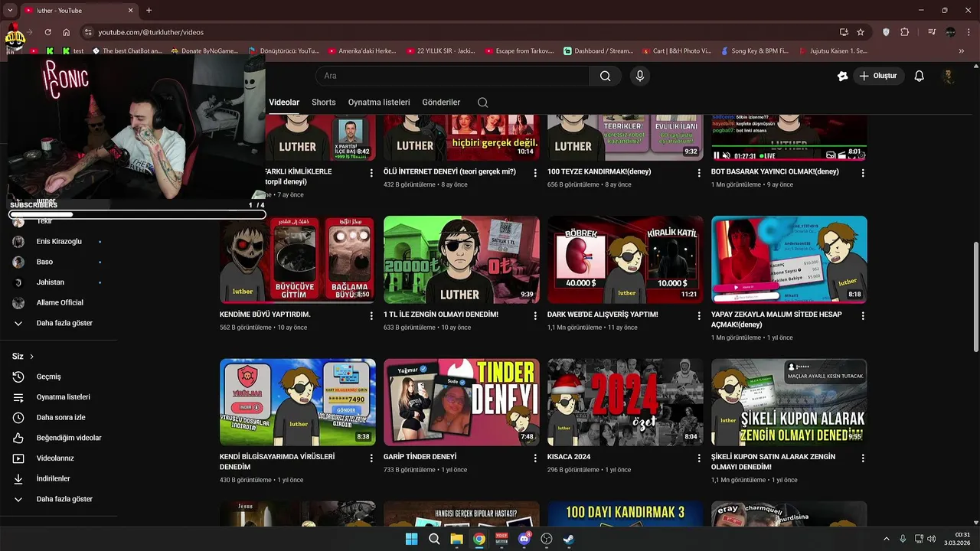Open Chrome three-dot menu

click(969, 32)
